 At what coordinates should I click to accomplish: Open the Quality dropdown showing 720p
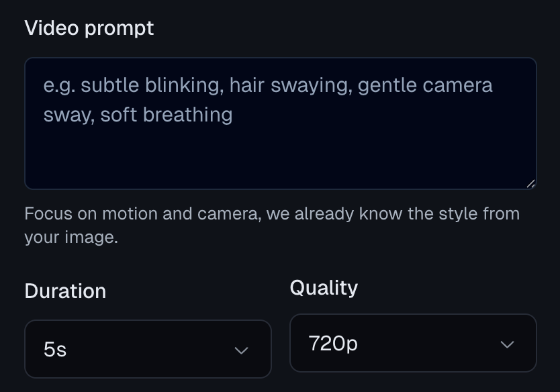click(x=413, y=343)
